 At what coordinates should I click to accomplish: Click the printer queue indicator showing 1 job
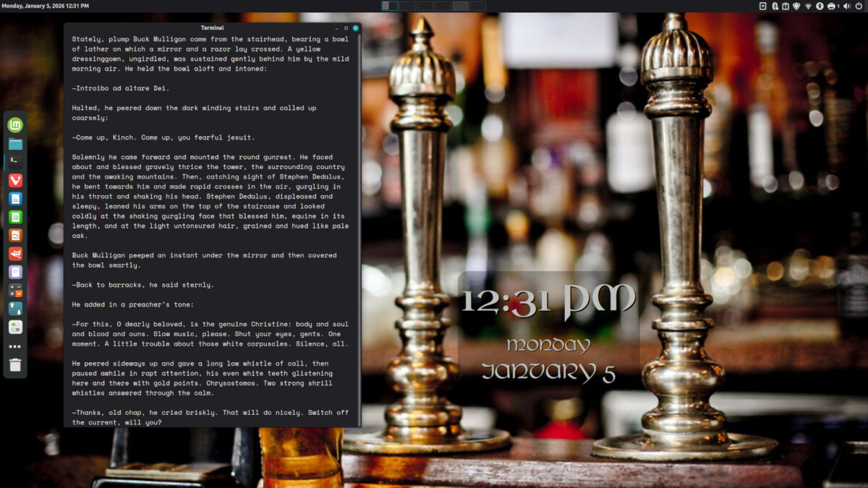point(833,6)
